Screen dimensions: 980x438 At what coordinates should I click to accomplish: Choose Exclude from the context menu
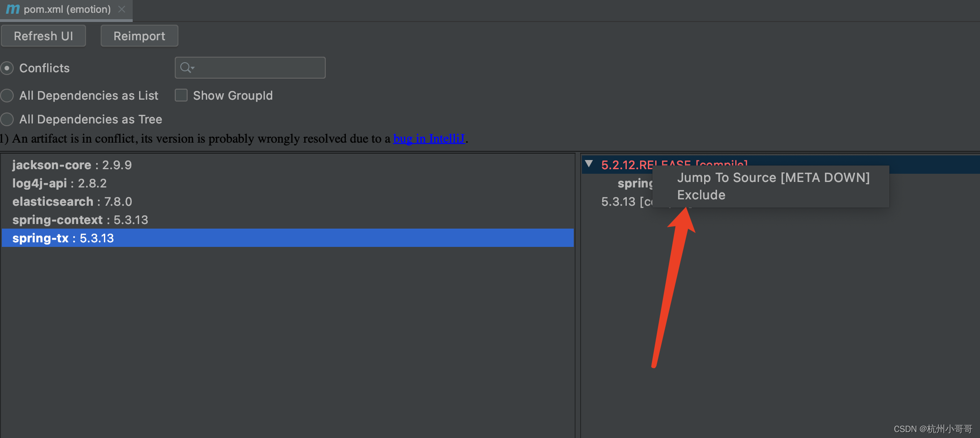click(701, 195)
